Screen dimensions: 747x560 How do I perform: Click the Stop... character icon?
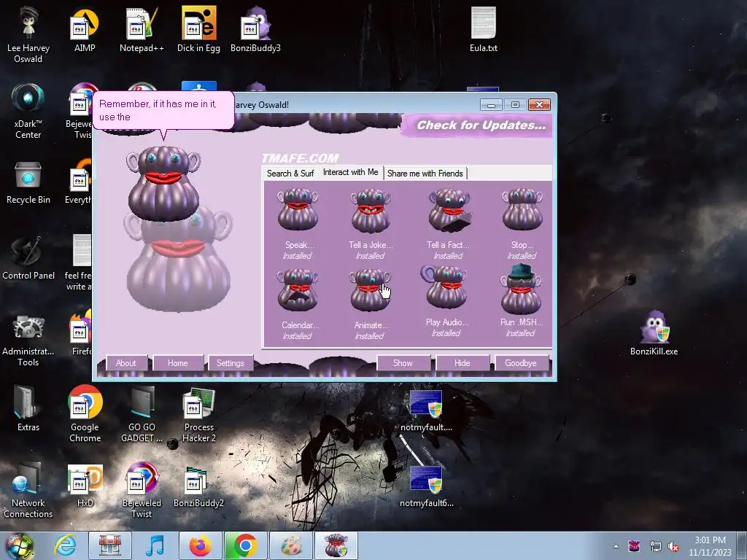point(522,209)
